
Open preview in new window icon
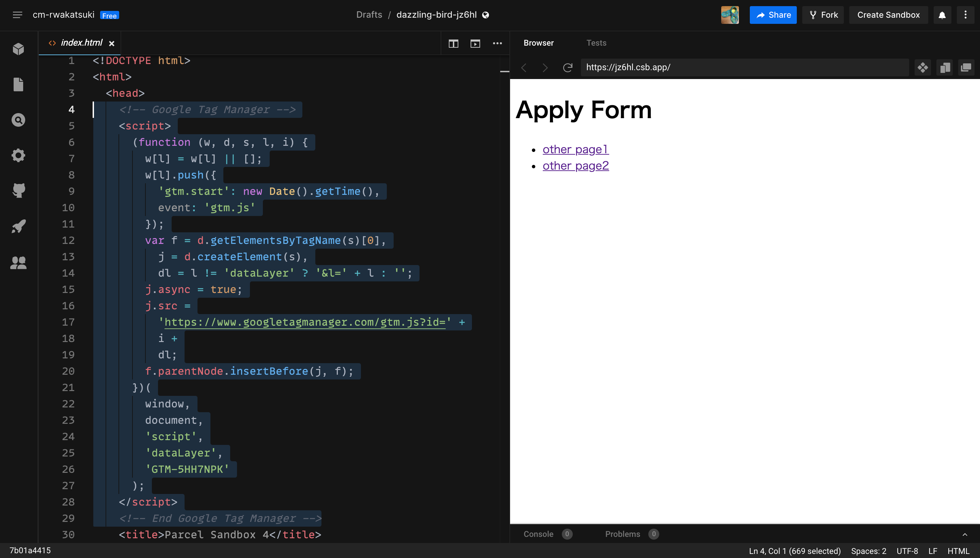tap(966, 67)
